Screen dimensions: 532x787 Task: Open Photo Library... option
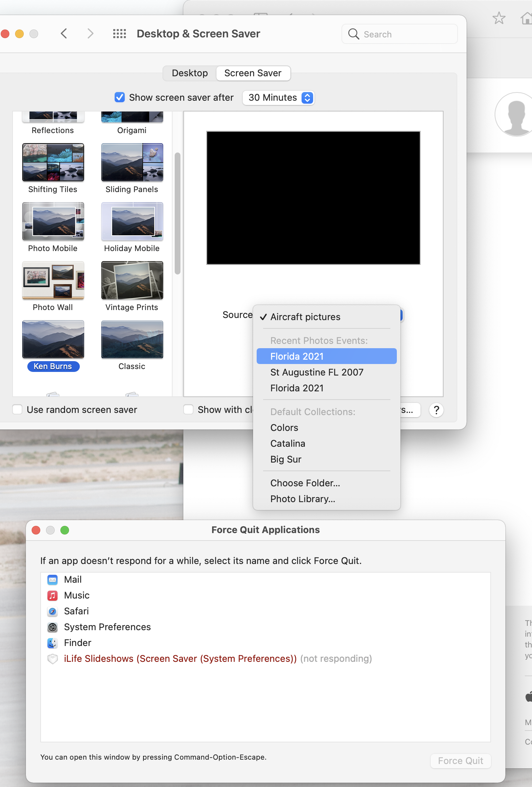327,499
